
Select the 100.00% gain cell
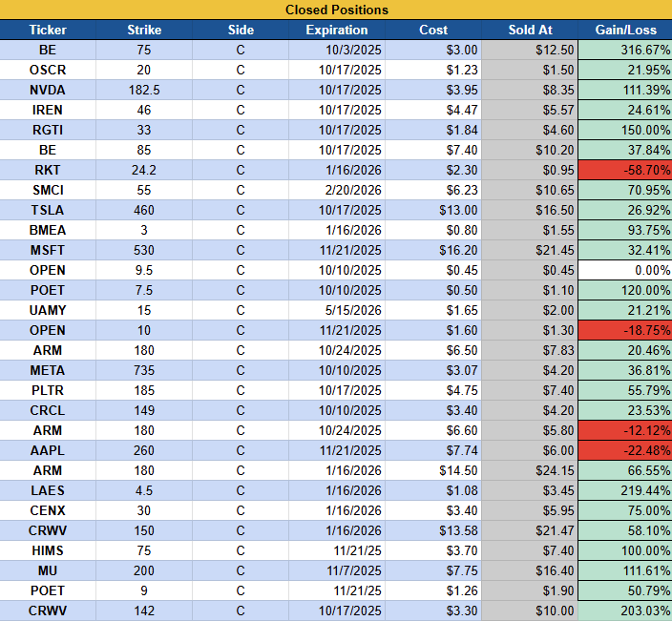coord(625,550)
